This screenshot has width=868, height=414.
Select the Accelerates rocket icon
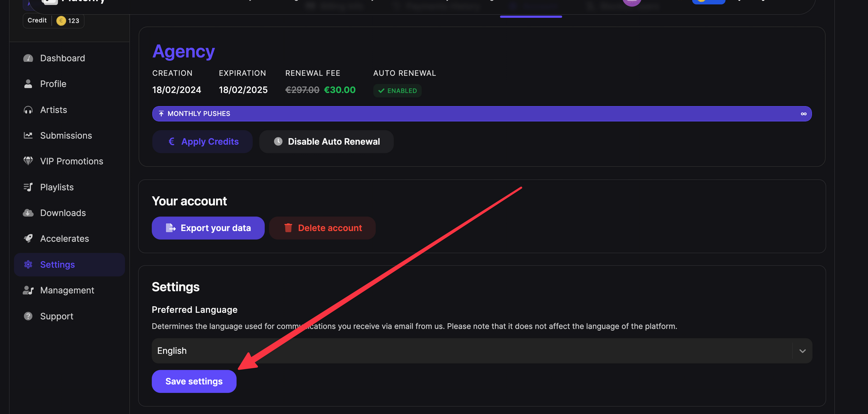[28, 238]
